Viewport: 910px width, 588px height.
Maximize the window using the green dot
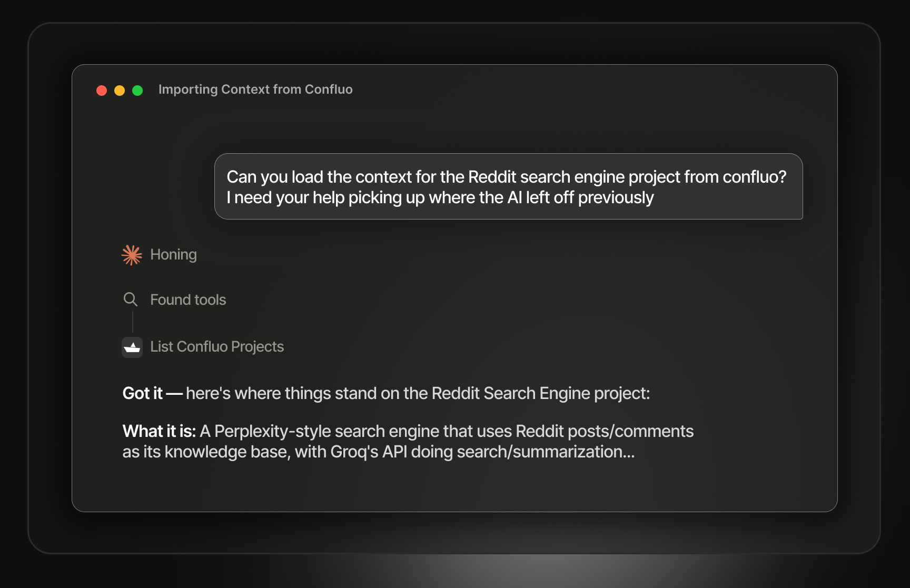click(x=137, y=91)
